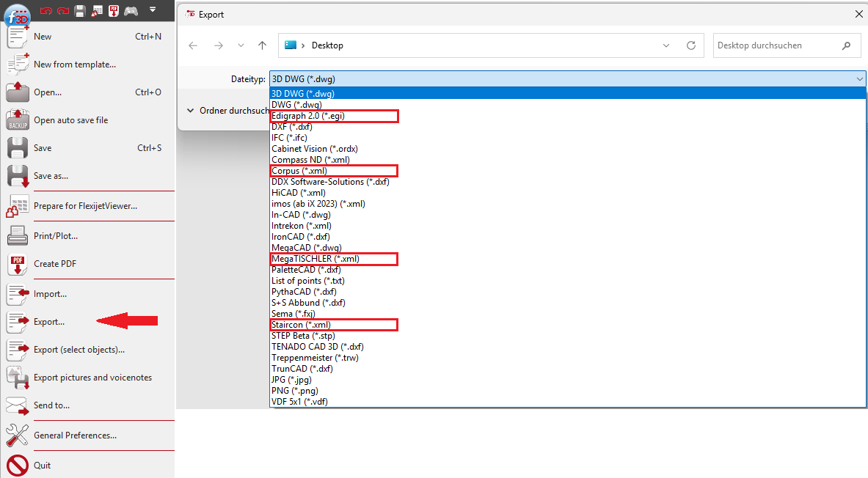
Task: Click the undo arrow in top toolbar
Action: pyautogui.click(x=46, y=11)
